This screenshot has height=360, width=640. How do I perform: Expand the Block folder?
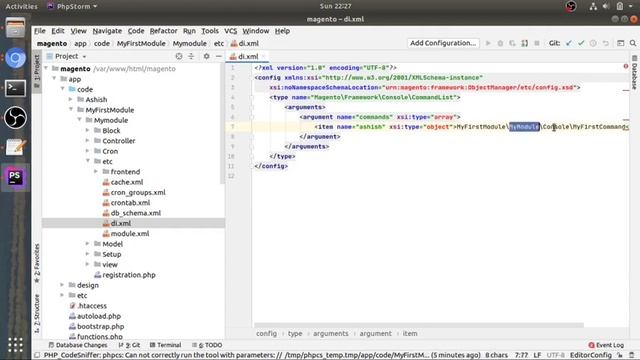[x=88, y=131]
